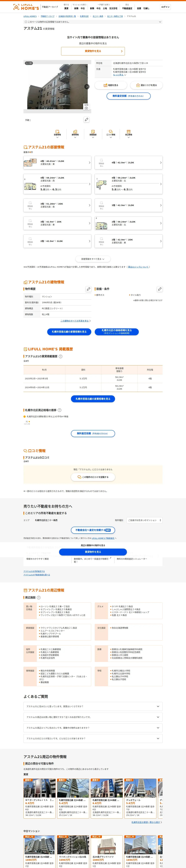
Task: Open 投資 in the top navigation
Action: pos(139,8)
